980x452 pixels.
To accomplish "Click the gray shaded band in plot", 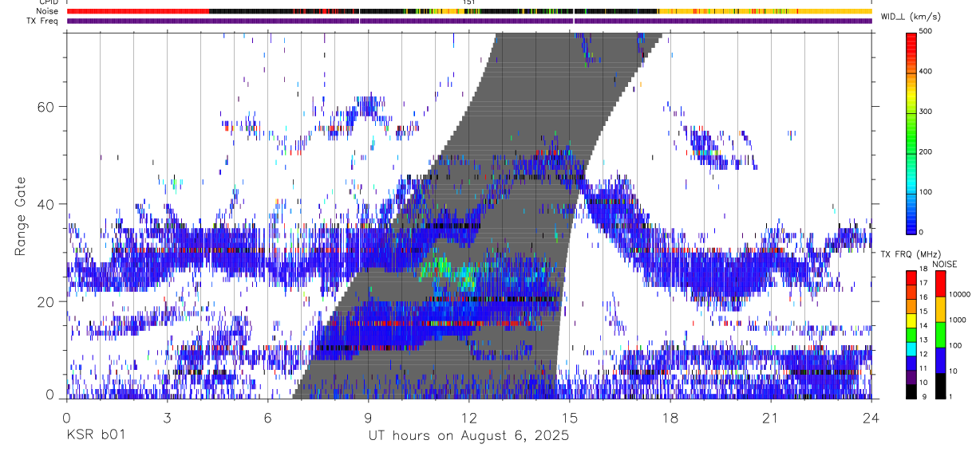I will [479, 215].
